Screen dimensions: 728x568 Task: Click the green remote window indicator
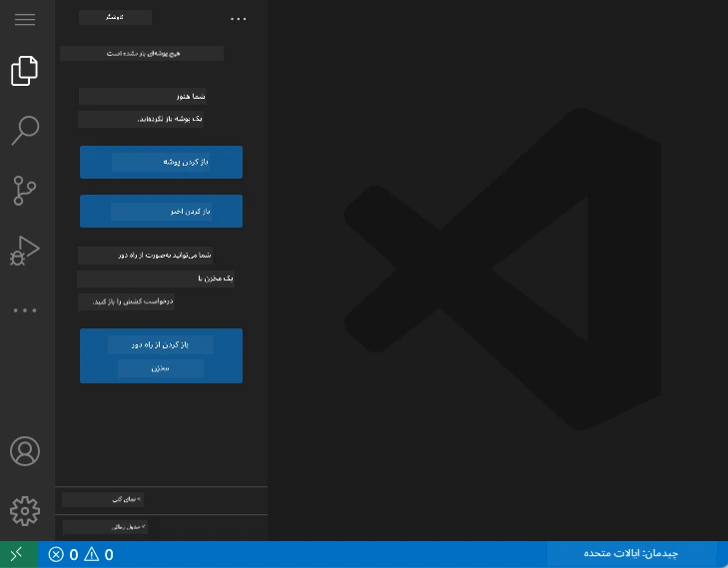(19, 554)
